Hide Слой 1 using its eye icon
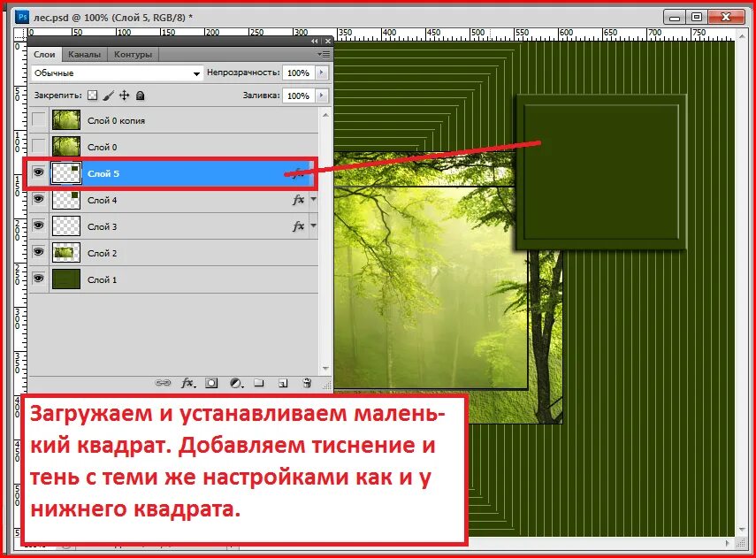The width and height of the screenshot is (756, 558). click(x=39, y=279)
